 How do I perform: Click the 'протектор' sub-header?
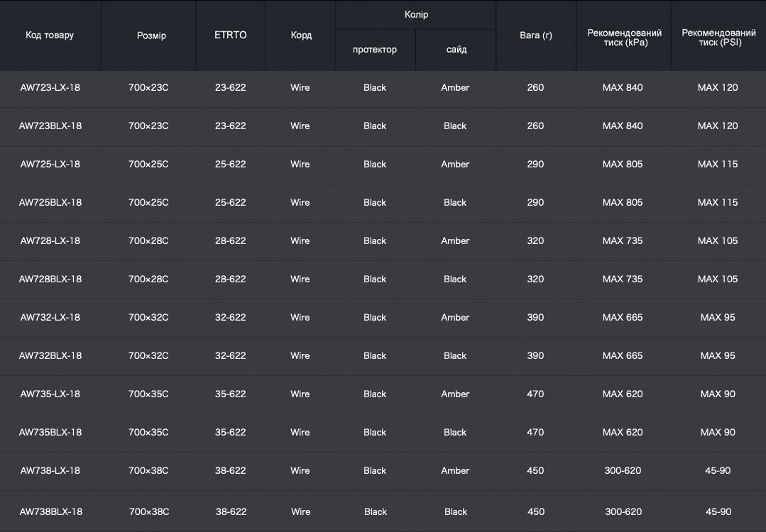pyautogui.click(x=375, y=50)
